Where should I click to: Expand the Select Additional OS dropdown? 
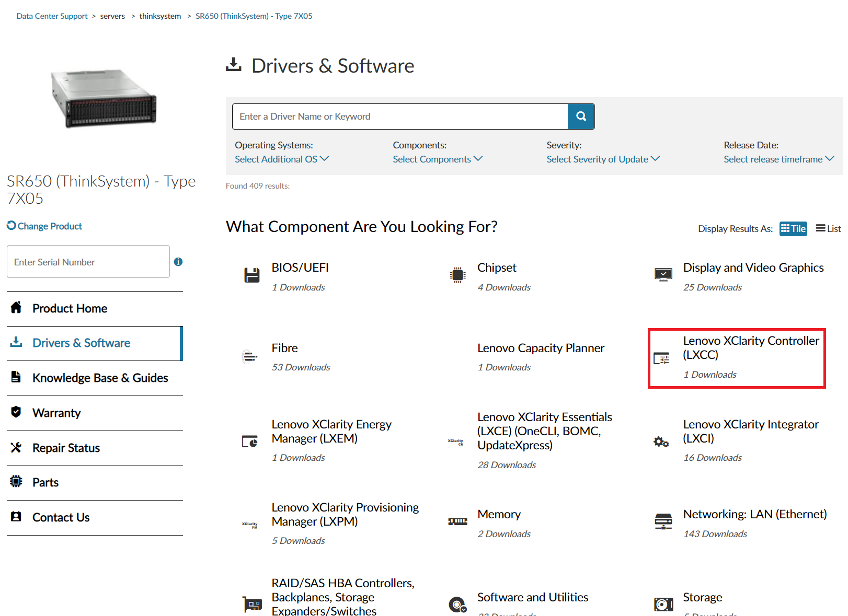(282, 159)
